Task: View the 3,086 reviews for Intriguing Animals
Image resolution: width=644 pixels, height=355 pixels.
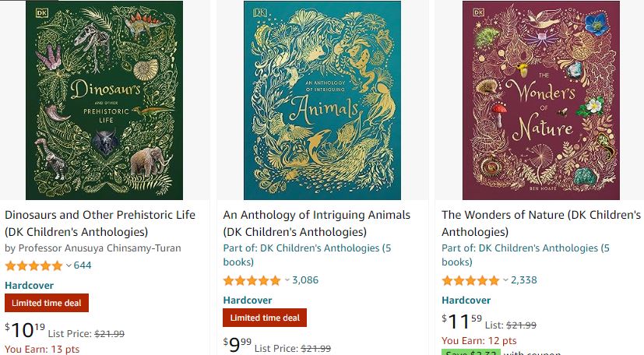Action: pyautogui.click(x=305, y=280)
